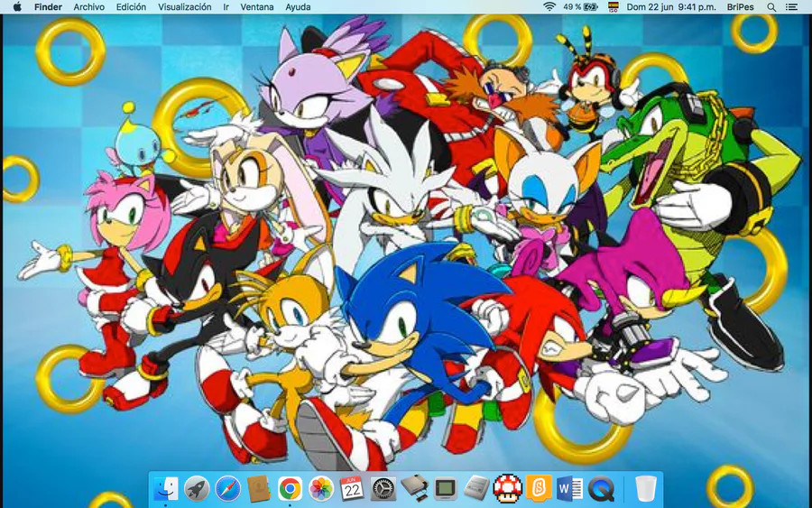Open the Finder menu
This screenshot has height=508, width=812.
click(x=48, y=6)
